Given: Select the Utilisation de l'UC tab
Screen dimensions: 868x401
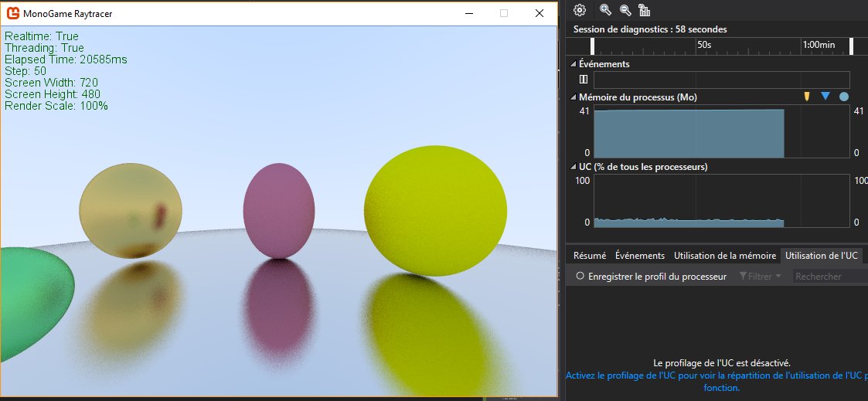Looking at the screenshot, I should coord(822,256).
